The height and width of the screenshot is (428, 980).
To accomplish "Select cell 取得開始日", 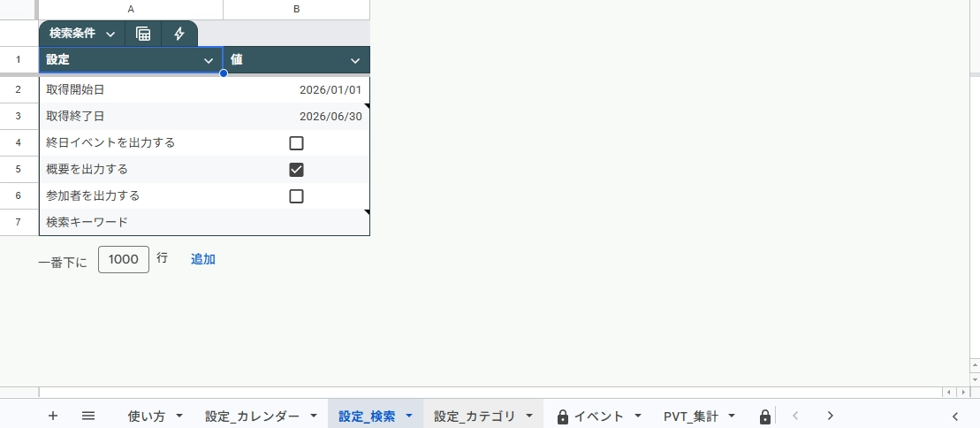I will coord(131,89).
